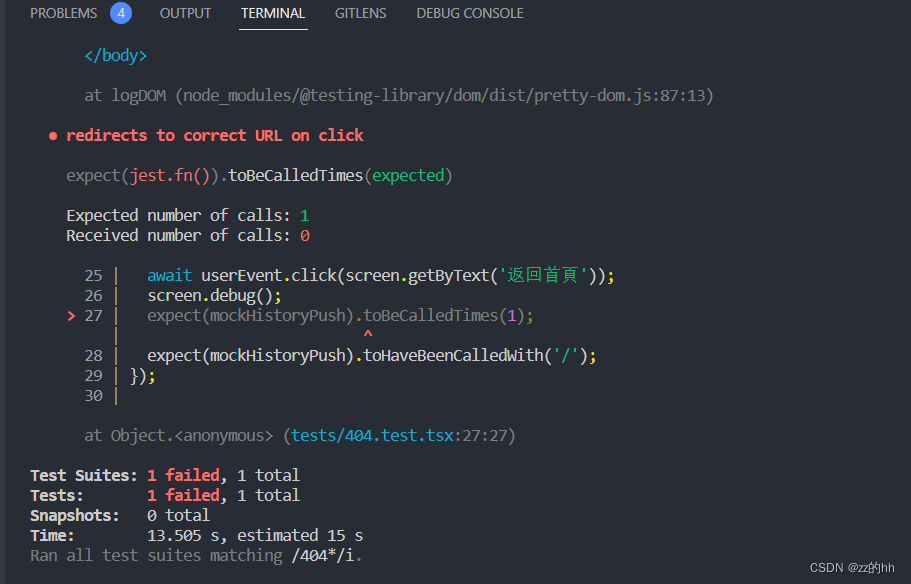Open the OUTPUT tab

(185, 13)
